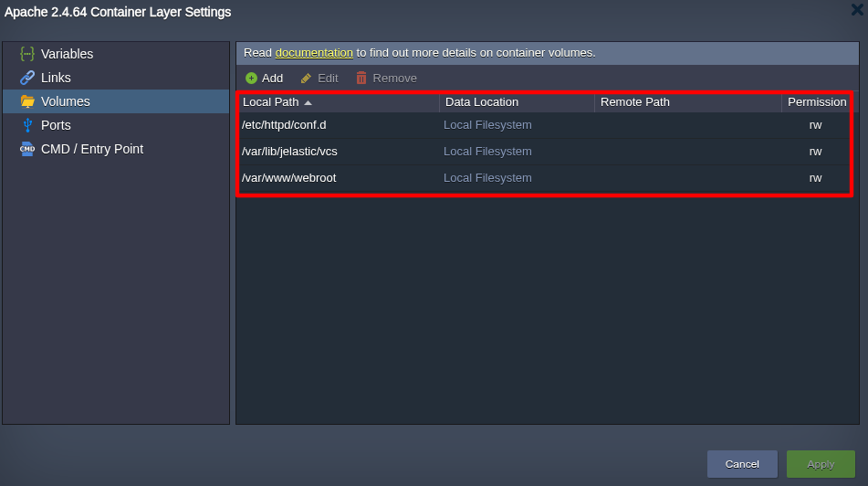Open CMD / Entry Point section
868x486 pixels.
116,149
